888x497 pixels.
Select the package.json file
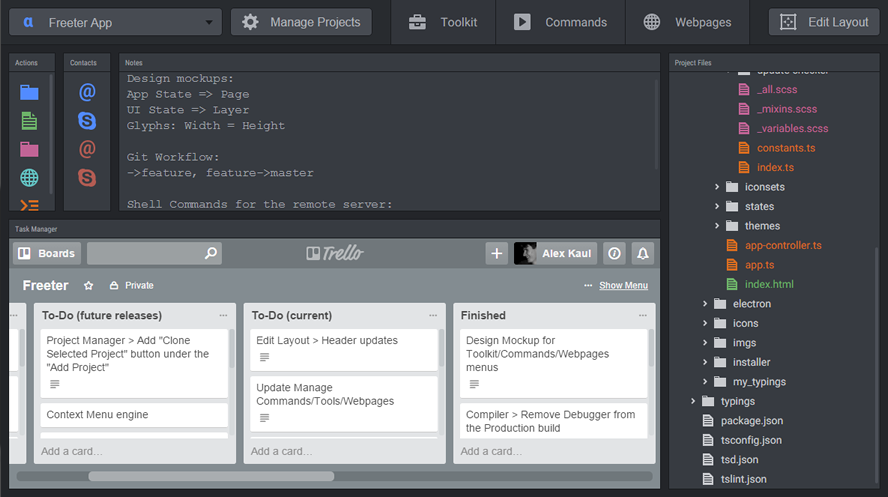coord(742,421)
